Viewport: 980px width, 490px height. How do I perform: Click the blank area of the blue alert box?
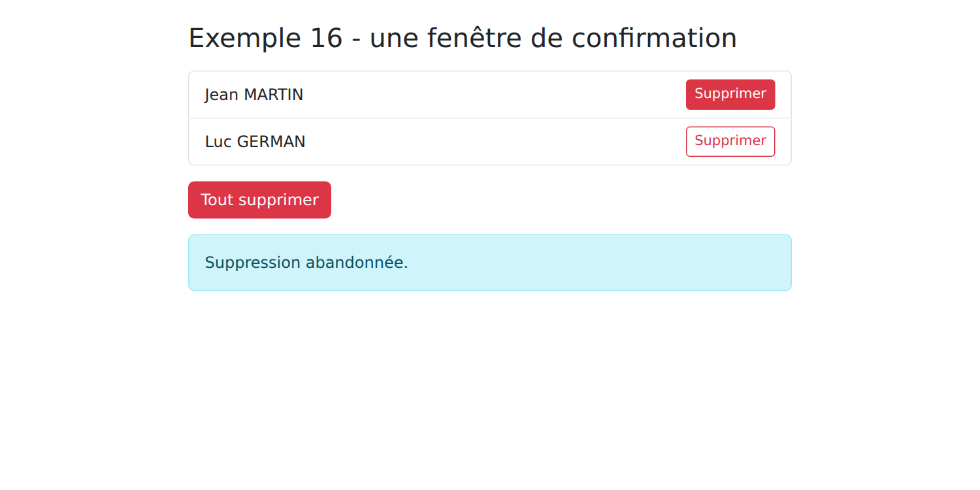coord(588,263)
